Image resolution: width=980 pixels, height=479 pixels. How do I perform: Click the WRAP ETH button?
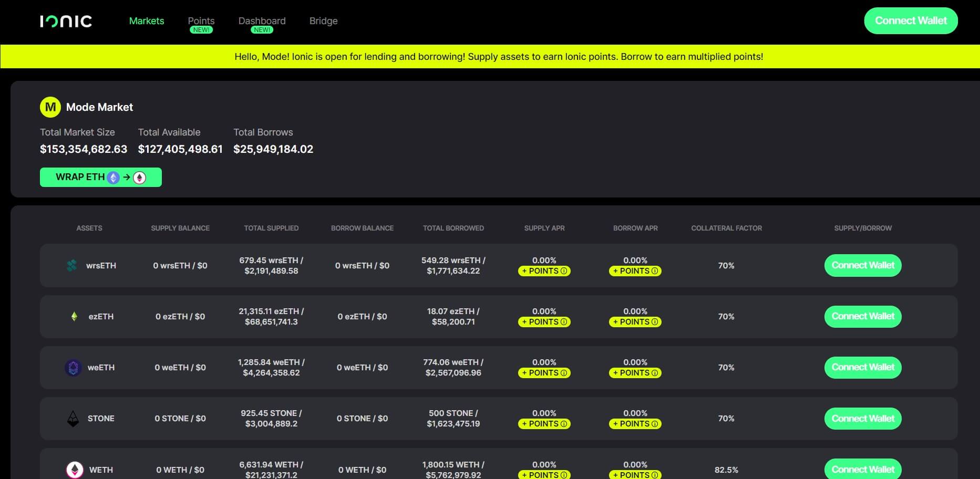[x=101, y=178]
